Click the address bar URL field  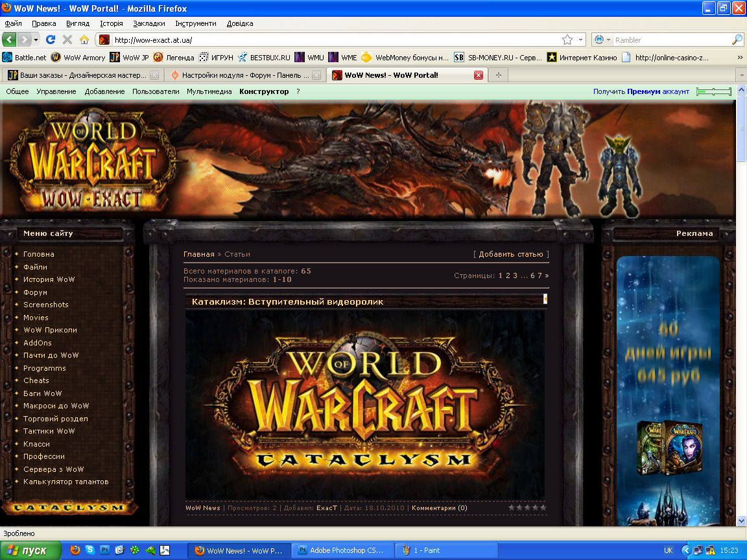pyautogui.click(x=336, y=40)
